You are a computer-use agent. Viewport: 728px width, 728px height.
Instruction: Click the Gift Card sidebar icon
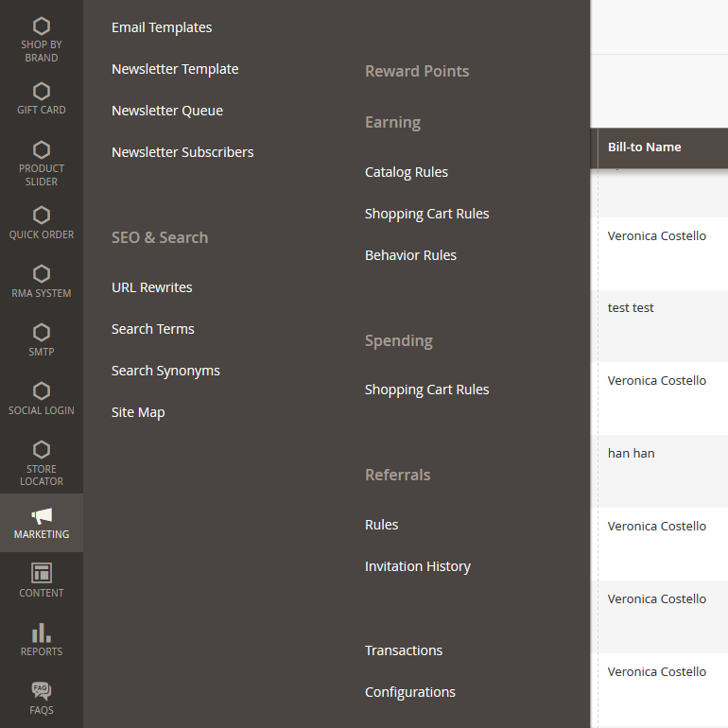[42, 98]
